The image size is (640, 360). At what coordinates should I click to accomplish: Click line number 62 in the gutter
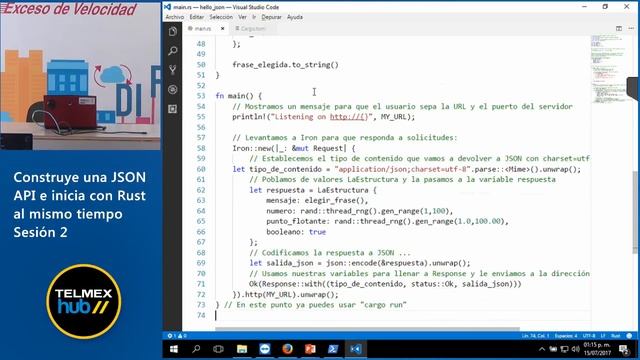point(201,190)
